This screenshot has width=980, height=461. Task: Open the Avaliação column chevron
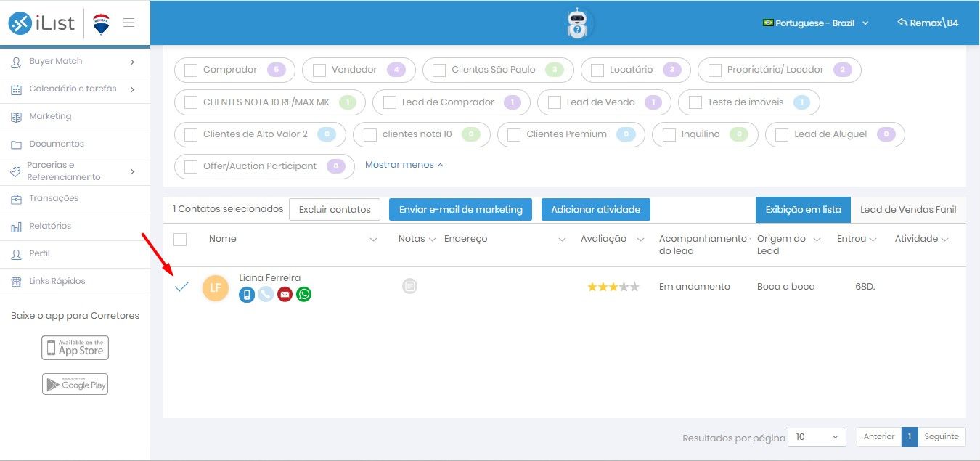[x=640, y=240]
